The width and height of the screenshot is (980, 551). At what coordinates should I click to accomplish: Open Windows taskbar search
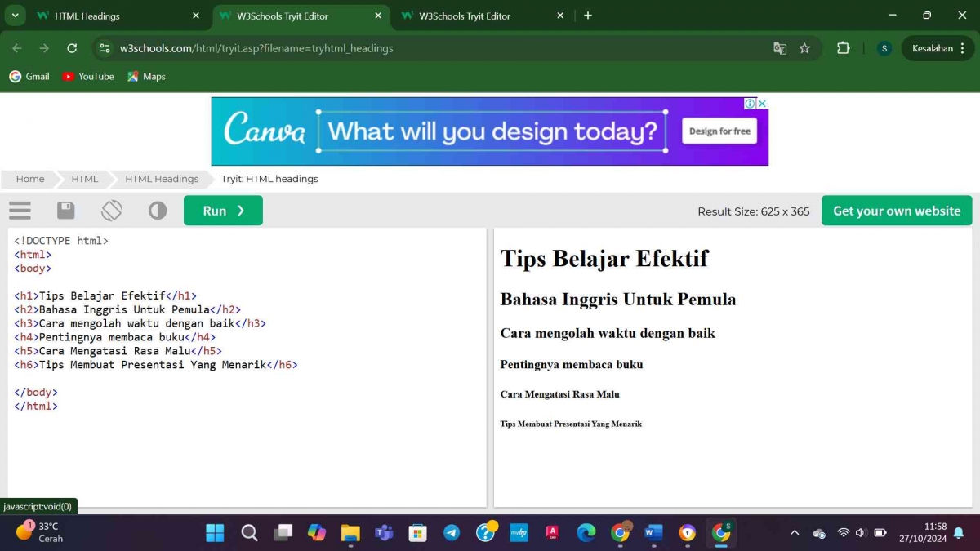click(x=249, y=533)
